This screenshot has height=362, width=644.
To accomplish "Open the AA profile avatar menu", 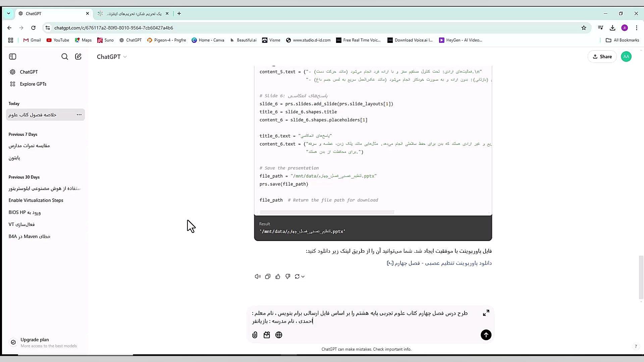I will point(626,57).
